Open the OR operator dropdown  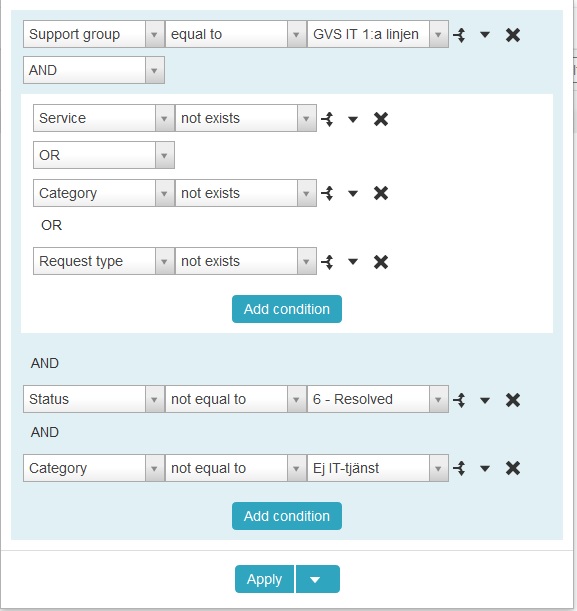(x=104, y=155)
